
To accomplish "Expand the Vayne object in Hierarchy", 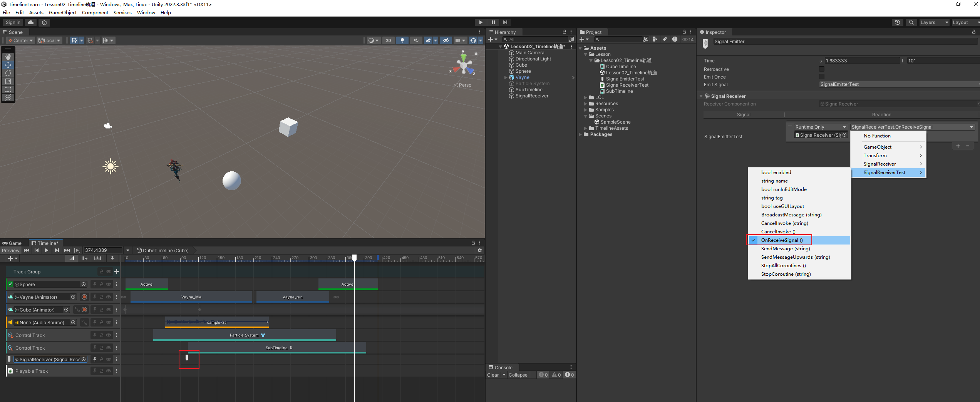I will coord(506,77).
